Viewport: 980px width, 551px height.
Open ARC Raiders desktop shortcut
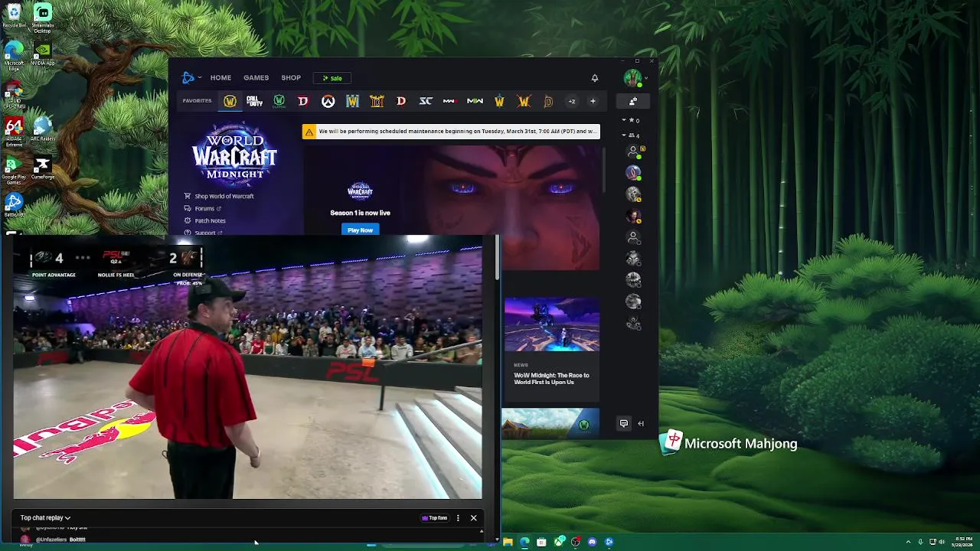(x=43, y=129)
